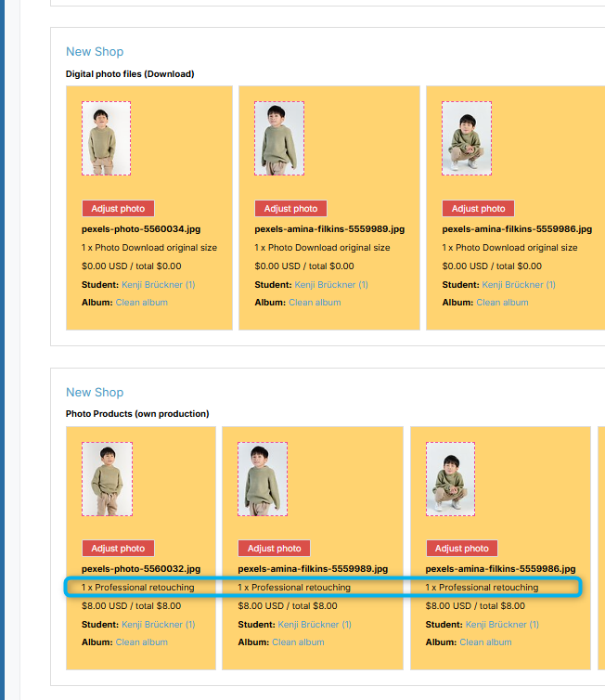Click Adjust photo for pexels-photo-5560034.jpg

click(118, 209)
